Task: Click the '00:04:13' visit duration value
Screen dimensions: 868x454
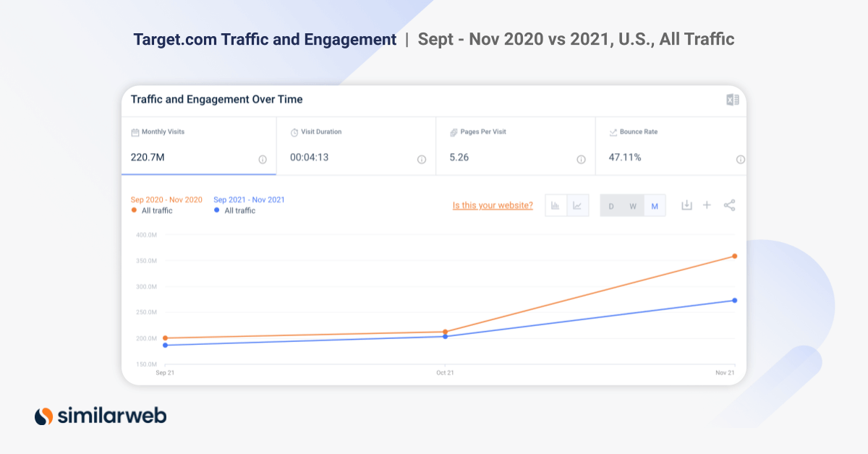Action: click(310, 157)
